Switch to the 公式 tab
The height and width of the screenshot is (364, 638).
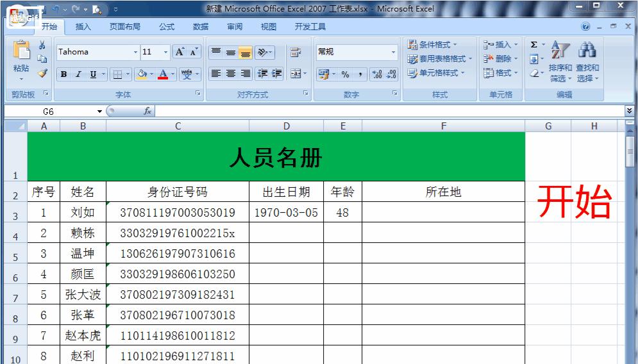coord(167,27)
